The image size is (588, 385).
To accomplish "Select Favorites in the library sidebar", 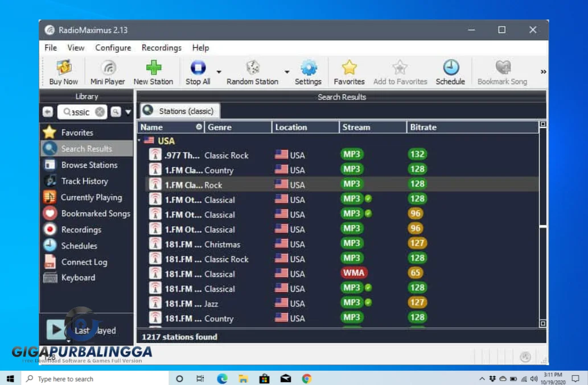I will click(x=87, y=133).
